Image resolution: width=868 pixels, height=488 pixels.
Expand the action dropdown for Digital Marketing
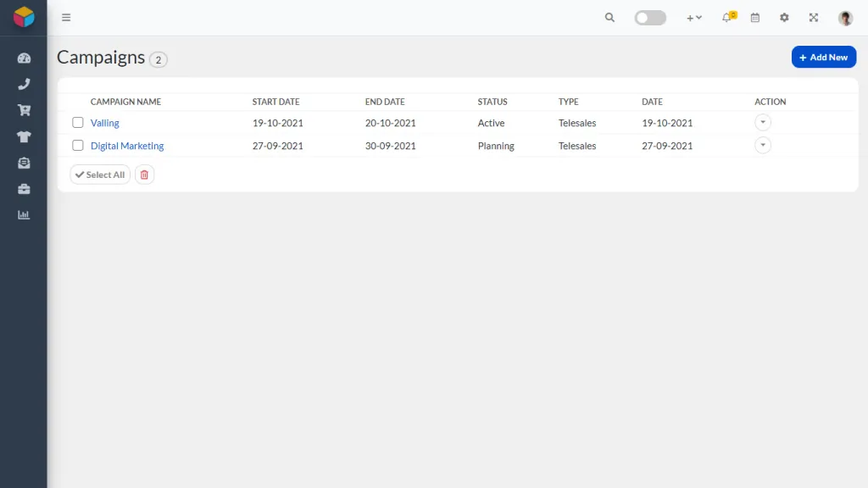[x=763, y=145]
